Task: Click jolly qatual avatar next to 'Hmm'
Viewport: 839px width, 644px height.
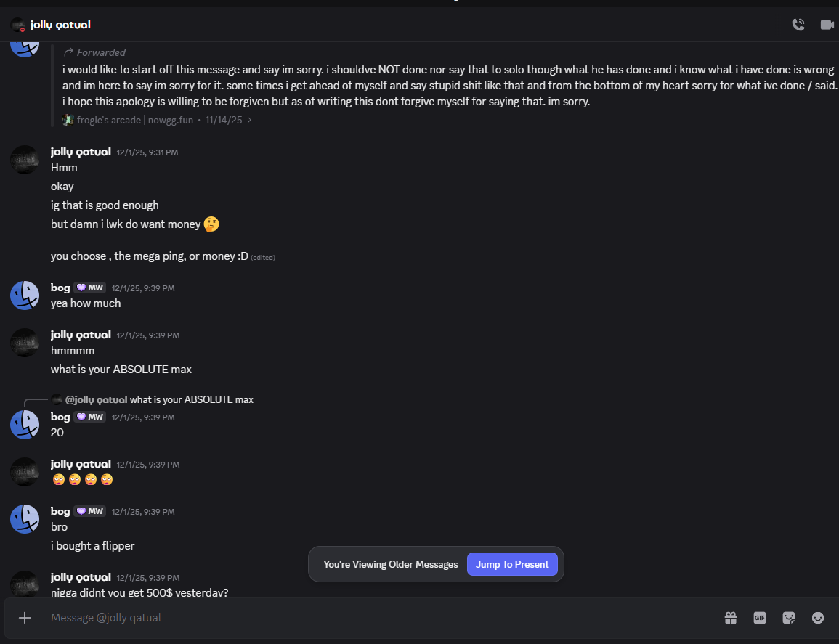Action: coord(24,160)
